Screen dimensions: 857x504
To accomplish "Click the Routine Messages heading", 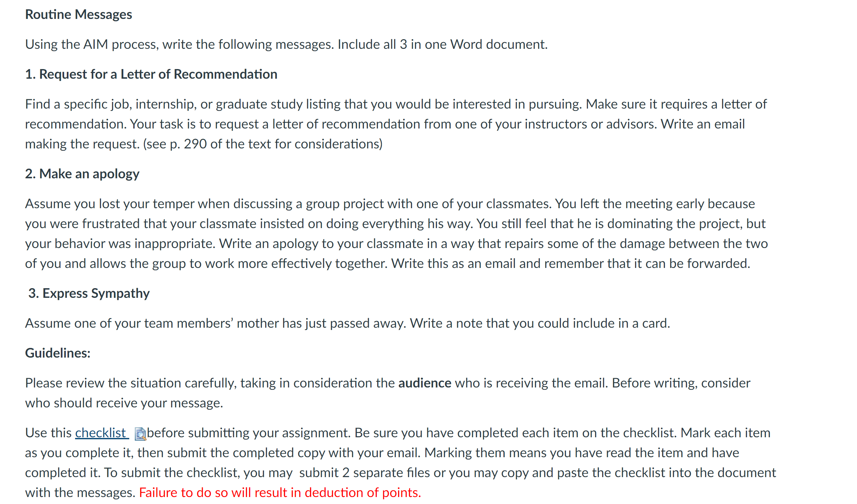I will [x=78, y=14].
